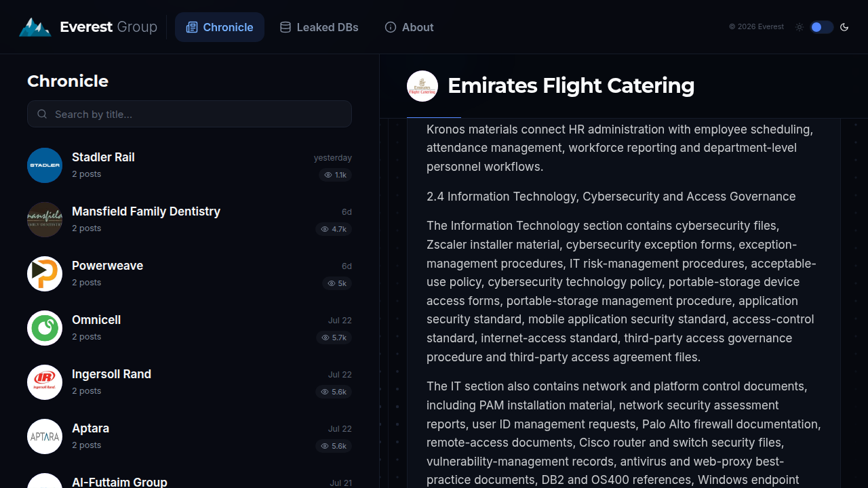
Task: Open the Omnicell logo avatar
Action: click(x=45, y=328)
